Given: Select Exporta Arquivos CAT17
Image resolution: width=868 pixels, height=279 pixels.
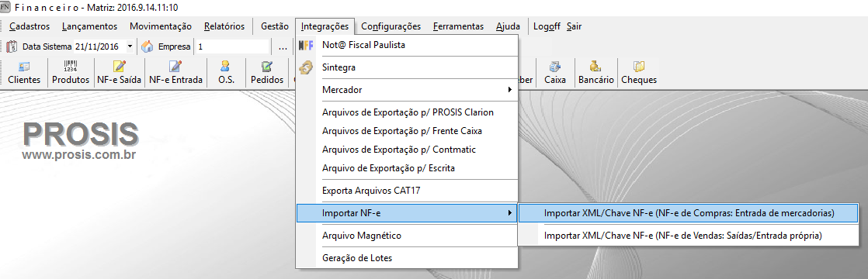Looking at the screenshot, I should 407,191.
